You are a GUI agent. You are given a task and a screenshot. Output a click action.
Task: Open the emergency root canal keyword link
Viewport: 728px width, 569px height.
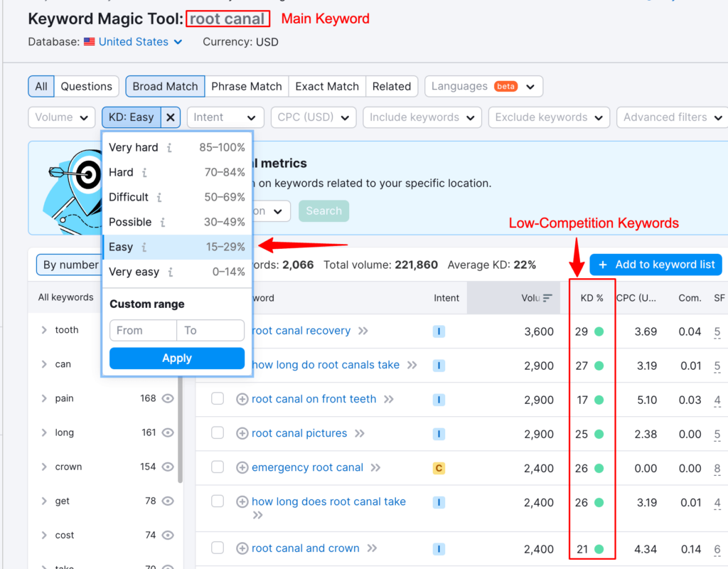(307, 468)
